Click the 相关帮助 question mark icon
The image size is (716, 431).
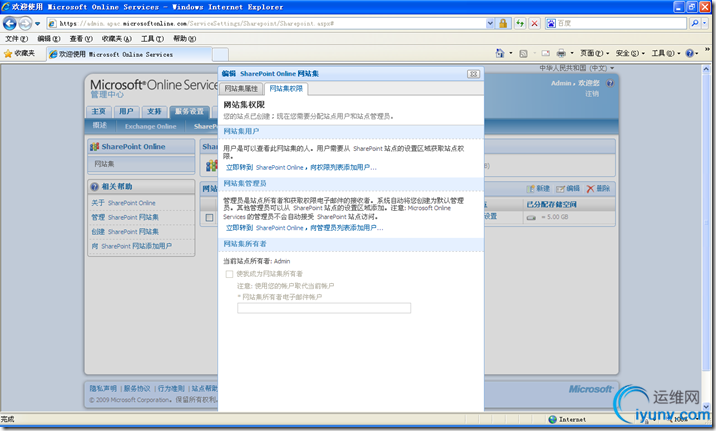point(95,186)
